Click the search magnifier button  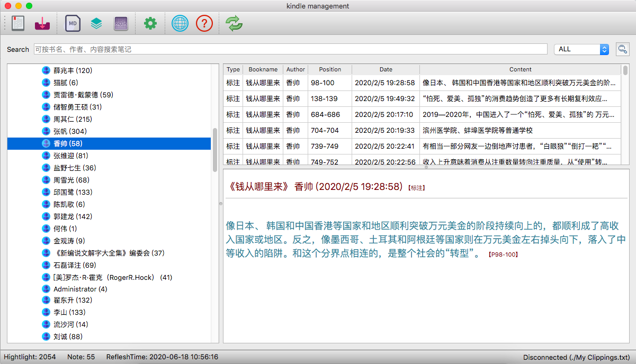[x=623, y=49]
